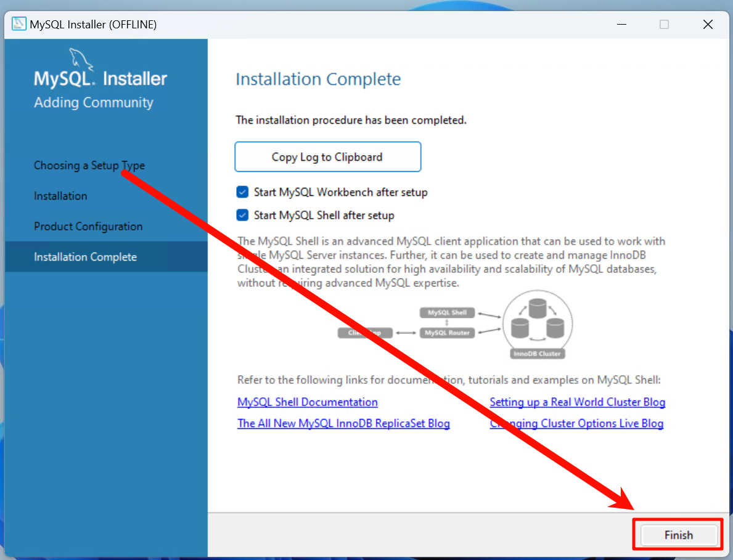Uncheck Start MySQL Shell after setup
This screenshot has width=733, height=560.
[243, 215]
